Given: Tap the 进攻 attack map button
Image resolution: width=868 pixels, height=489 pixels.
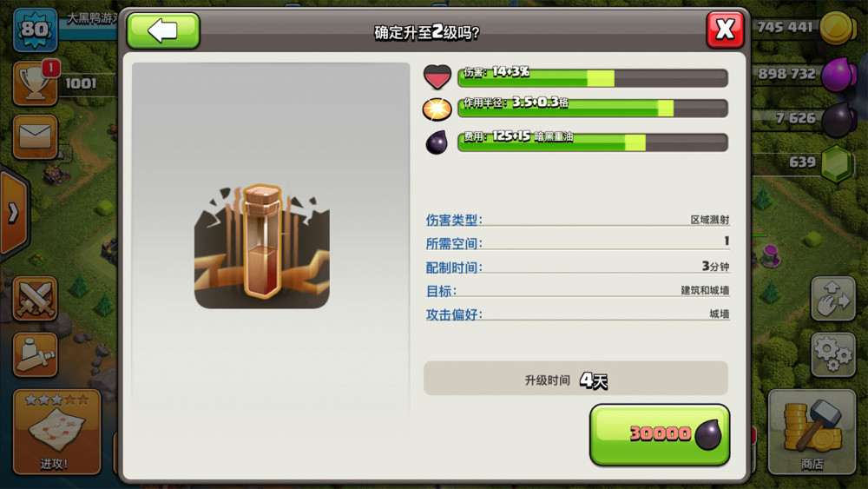Looking at the screenshot, I should 56,432.
